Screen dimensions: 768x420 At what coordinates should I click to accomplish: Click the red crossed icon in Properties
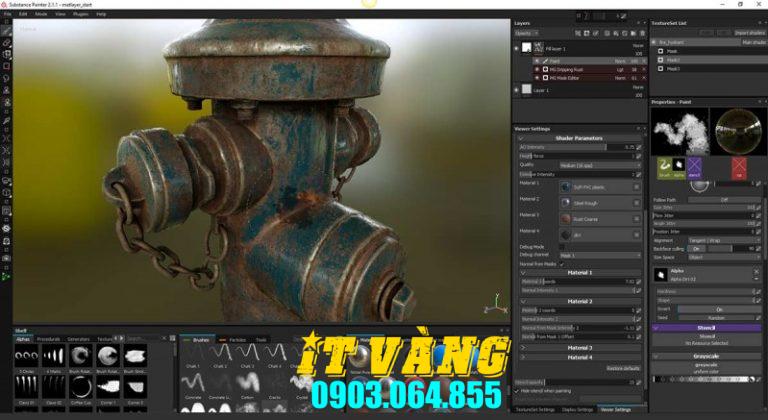[x=739, y=168]
